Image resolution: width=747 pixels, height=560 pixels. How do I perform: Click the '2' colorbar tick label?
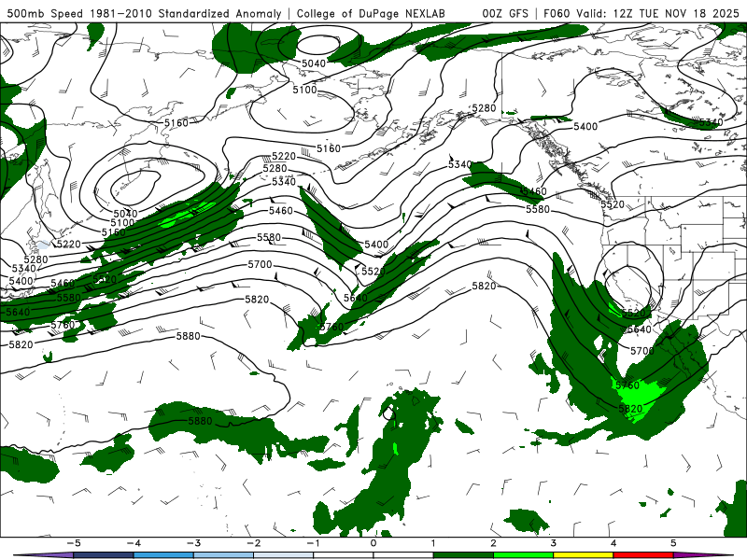(494, 543)
